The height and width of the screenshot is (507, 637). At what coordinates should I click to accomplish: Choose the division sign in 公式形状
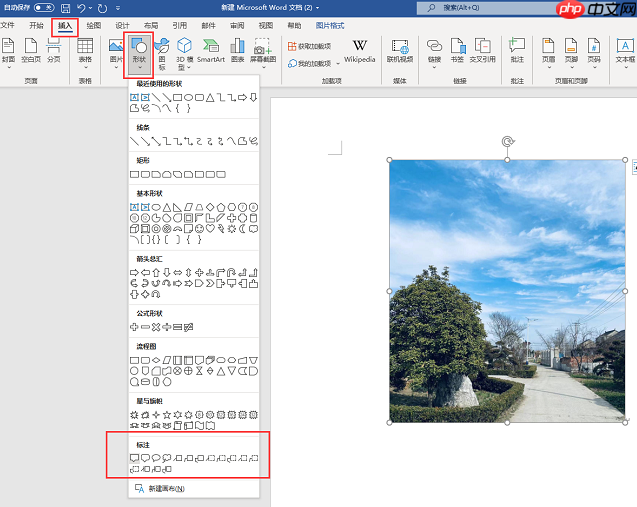[x=167, y=327]
